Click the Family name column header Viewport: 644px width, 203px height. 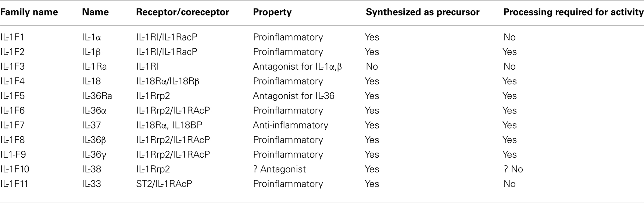point(29,12)
